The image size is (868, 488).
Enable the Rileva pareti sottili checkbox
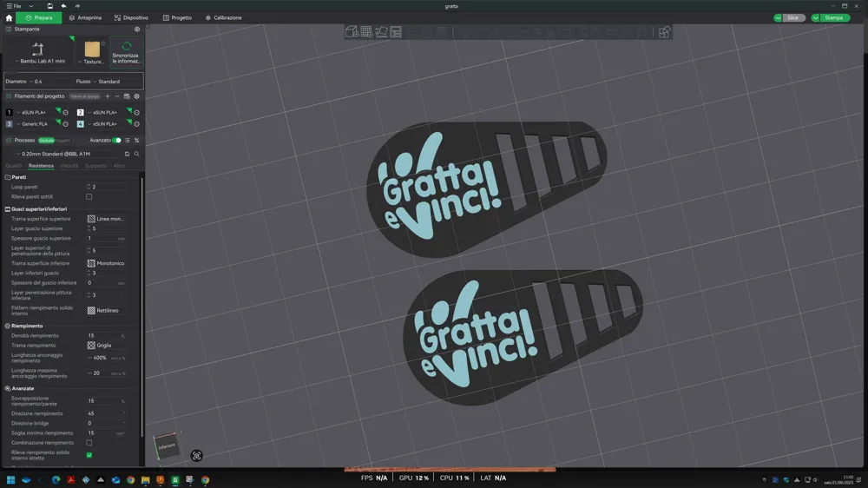(x=89, y=196)
